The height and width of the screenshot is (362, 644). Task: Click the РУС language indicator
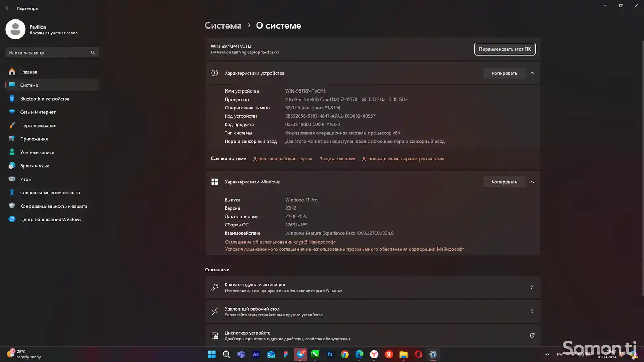pos(560,354)
